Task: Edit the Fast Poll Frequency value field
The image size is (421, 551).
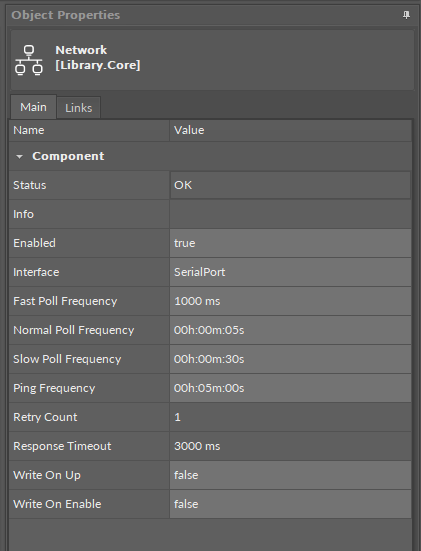Action: (x=290, y=301)
